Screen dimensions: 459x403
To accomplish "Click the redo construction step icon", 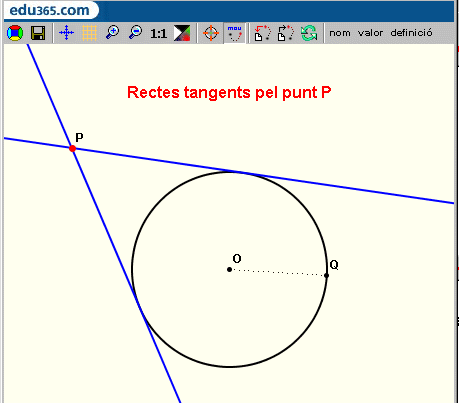I will pyautogui.click(x=286, y=33).
